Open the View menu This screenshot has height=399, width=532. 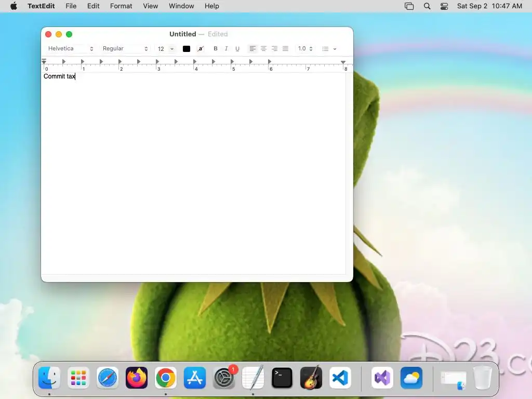(x=150, y=6)
